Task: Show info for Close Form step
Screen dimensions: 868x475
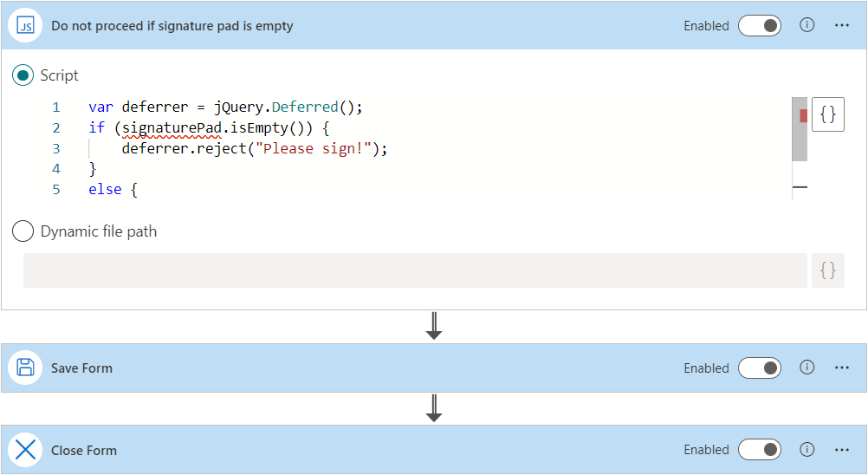Action: tap(807, 450)
